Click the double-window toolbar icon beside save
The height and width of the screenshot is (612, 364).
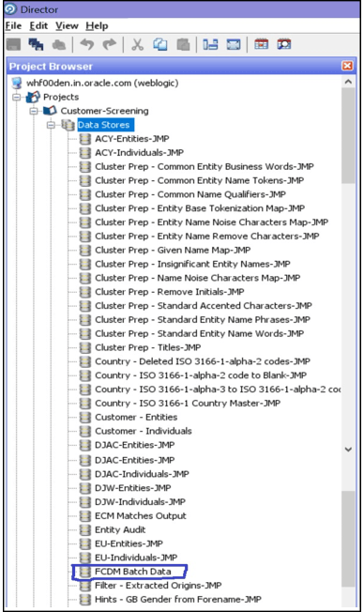[36, 44]
